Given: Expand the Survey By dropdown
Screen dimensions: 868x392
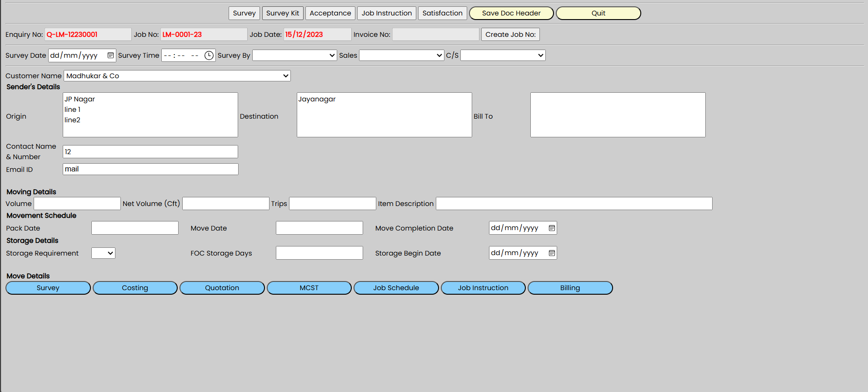Looking at the screenshot, I should (x=294, y=55).
